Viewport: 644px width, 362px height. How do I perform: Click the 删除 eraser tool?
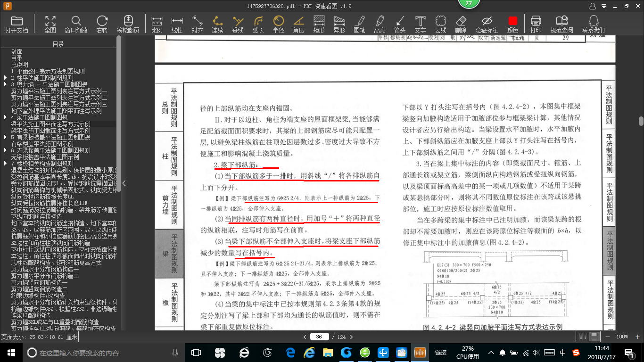click(461, 24)
